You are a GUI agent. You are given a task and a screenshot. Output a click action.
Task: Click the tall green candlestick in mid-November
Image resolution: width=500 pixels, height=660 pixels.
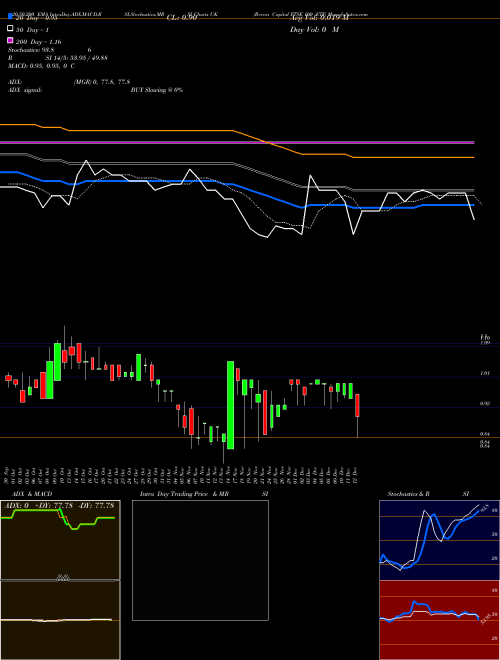click(231, 405)
